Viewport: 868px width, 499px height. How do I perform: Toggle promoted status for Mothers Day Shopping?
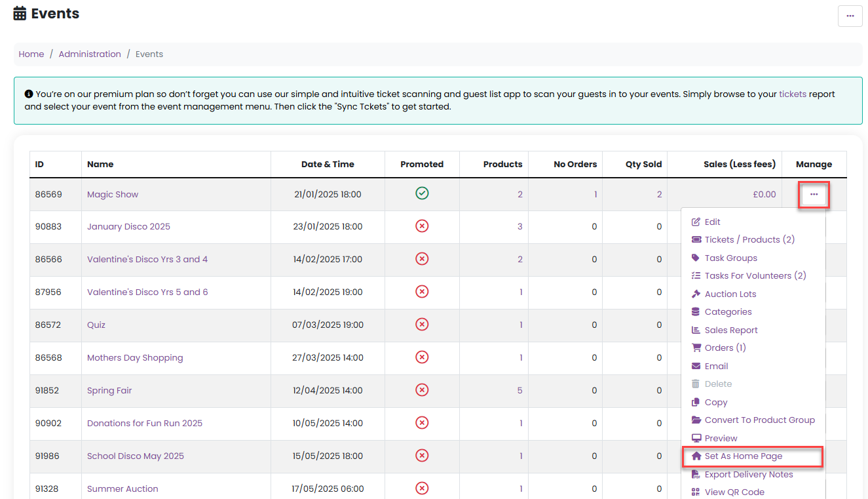pos(422,357)
